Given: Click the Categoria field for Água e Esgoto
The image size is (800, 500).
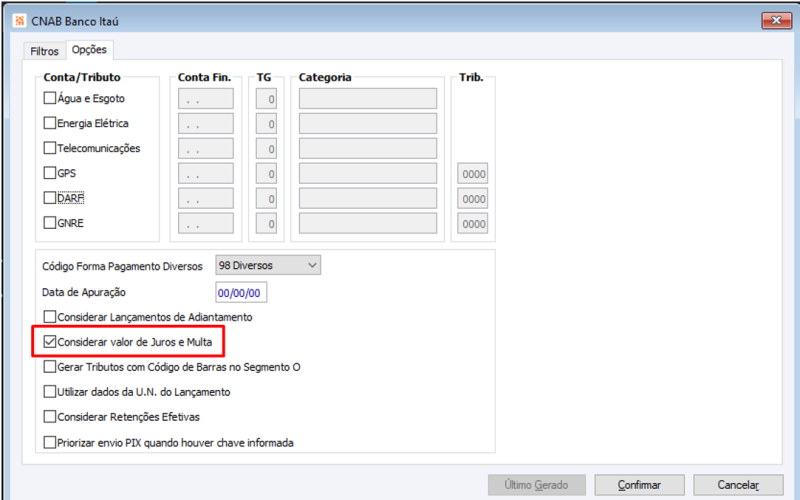Looking at the screenshot, I should pos(368,98).
